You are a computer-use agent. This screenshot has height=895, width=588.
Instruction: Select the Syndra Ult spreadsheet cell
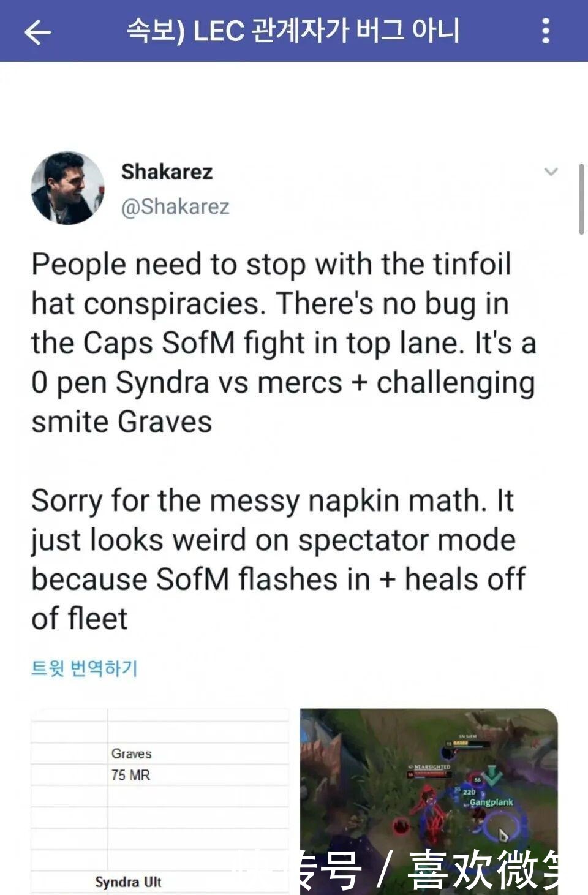[x=128, y=882]
